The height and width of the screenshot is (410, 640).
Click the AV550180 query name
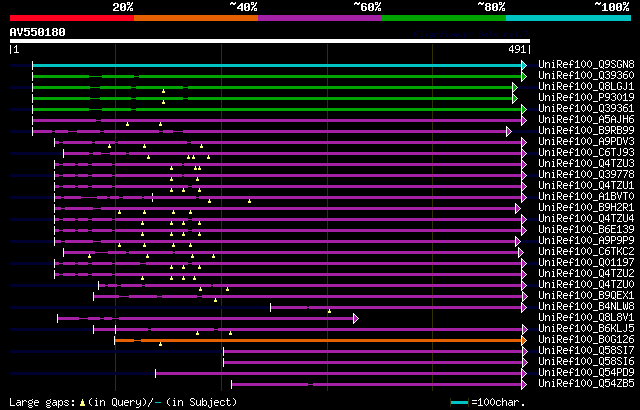(x=38, y=32)
